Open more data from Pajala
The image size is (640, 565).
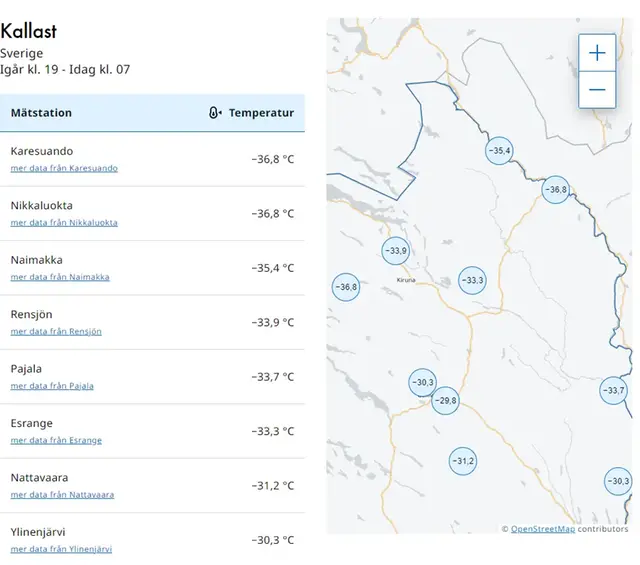click(x=52, y=386)
